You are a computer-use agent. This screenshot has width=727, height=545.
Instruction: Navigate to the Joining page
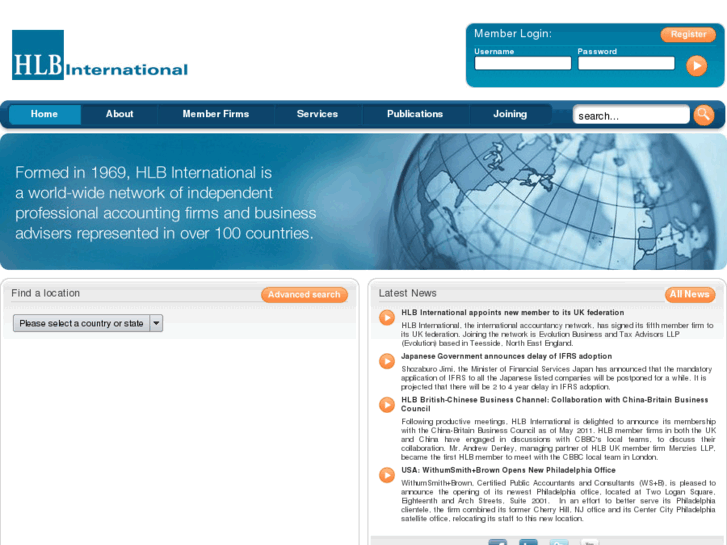tap(510, 114)
